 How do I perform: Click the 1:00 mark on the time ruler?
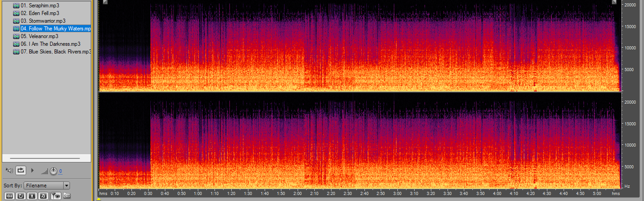(198, 193)
